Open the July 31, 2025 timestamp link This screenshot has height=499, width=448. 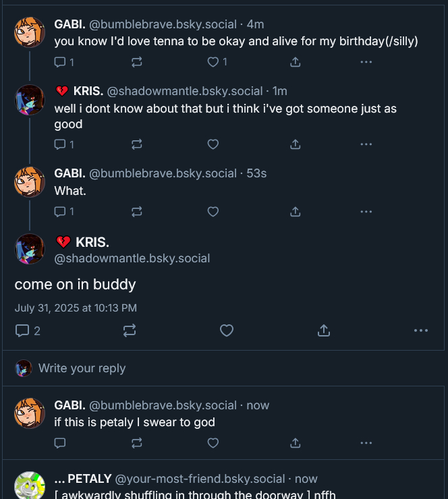coord(76,308)
